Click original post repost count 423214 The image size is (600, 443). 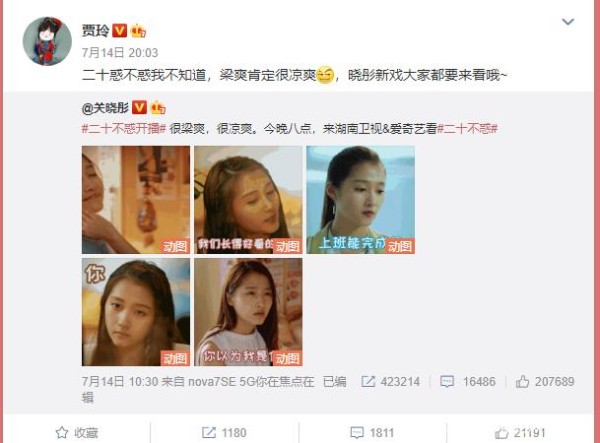(391, 381)
